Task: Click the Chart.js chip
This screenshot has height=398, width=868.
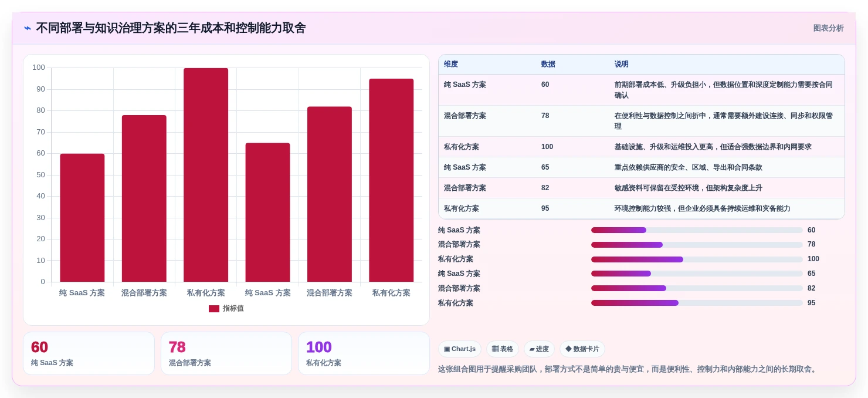Action: (x=460, y=349)
